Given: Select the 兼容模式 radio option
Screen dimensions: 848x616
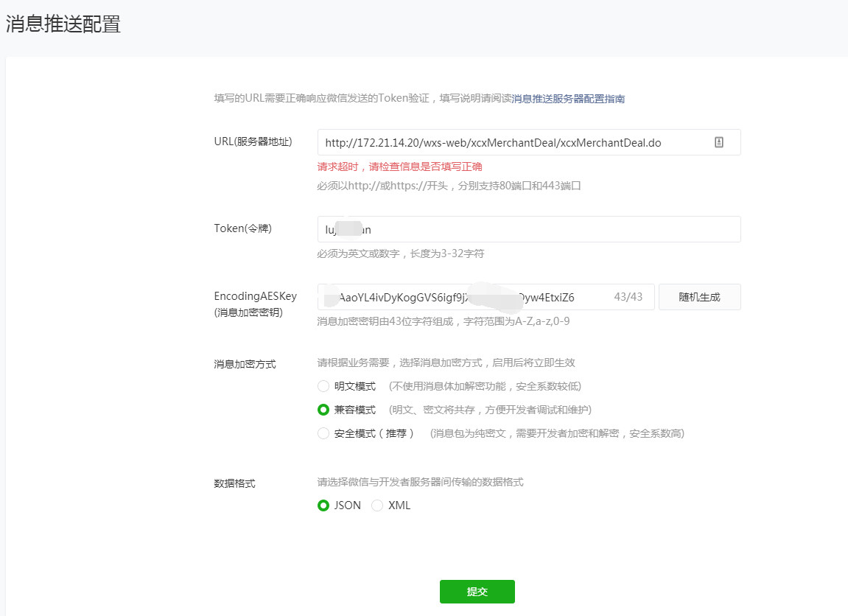Looking at the screenshot, I should coord(323,410).
